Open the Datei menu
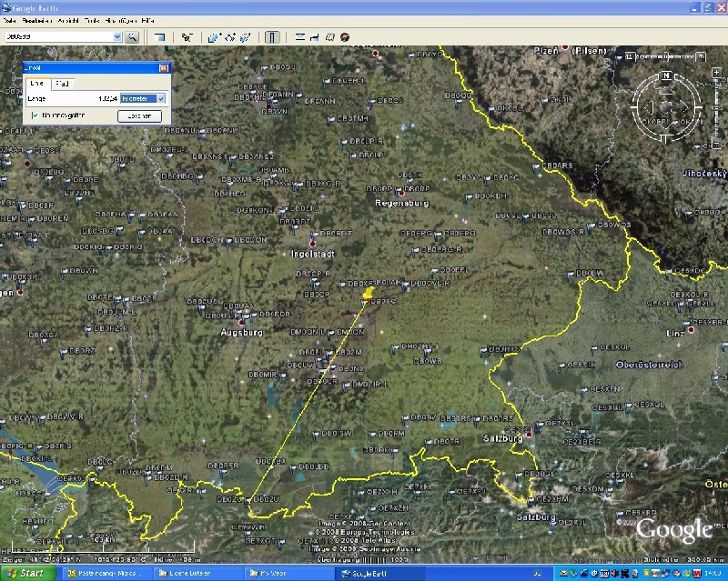 [x=10, y=19]
